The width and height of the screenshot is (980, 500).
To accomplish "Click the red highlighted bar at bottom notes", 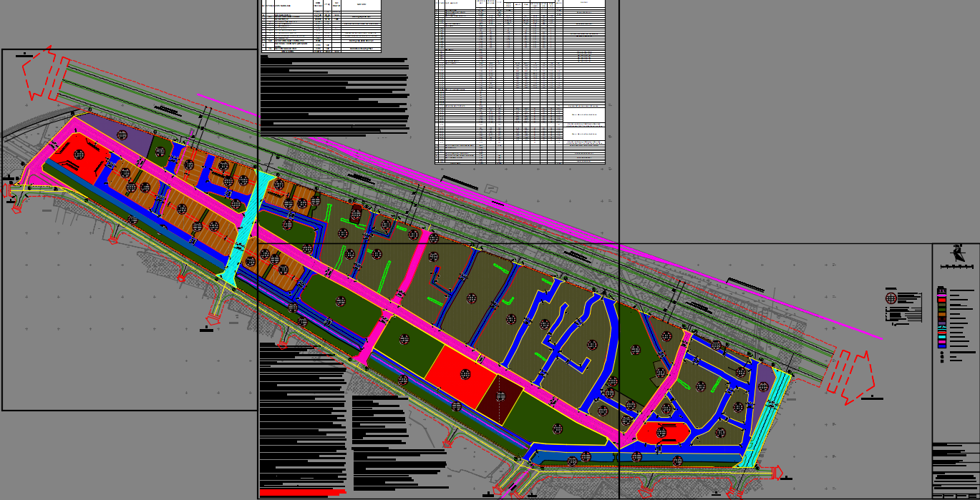I will pos(301,493).
